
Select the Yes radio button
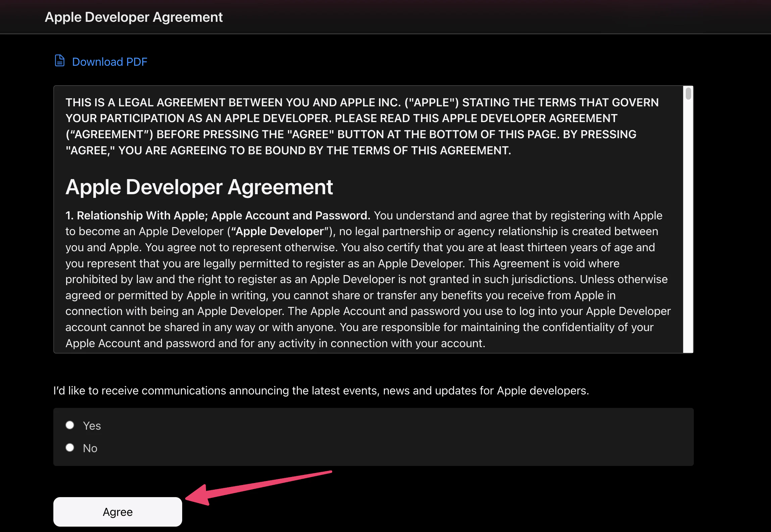pyautogui.click(x=70, y=425)
